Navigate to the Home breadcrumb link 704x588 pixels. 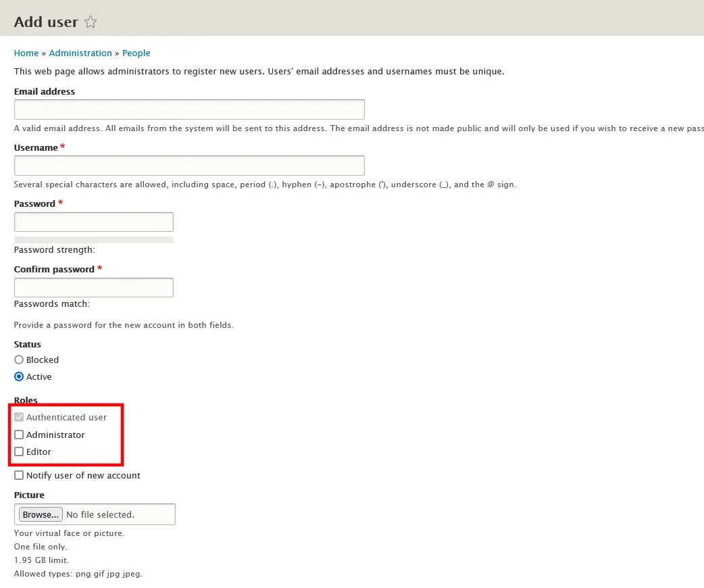[x=26, y=53]
